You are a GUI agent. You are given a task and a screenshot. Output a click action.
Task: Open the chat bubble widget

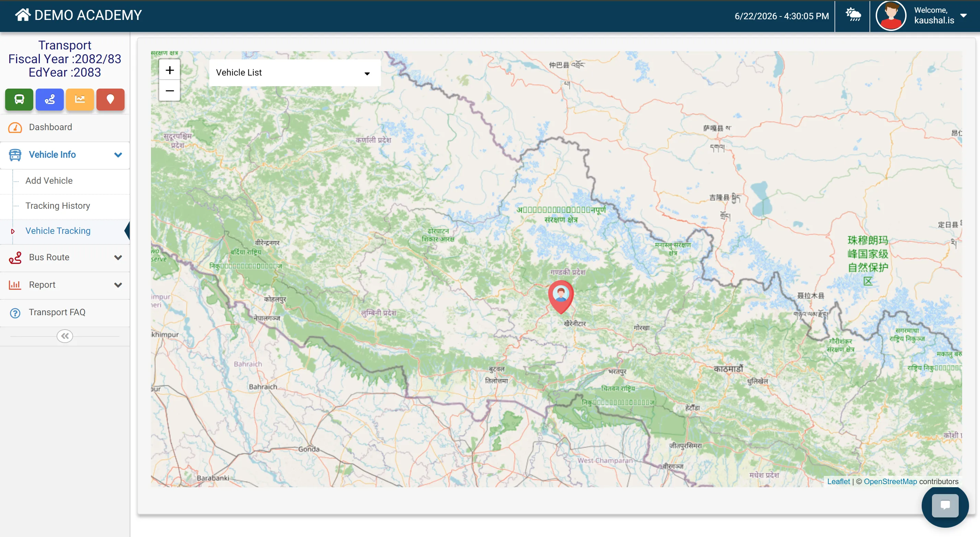coord(945,505)
